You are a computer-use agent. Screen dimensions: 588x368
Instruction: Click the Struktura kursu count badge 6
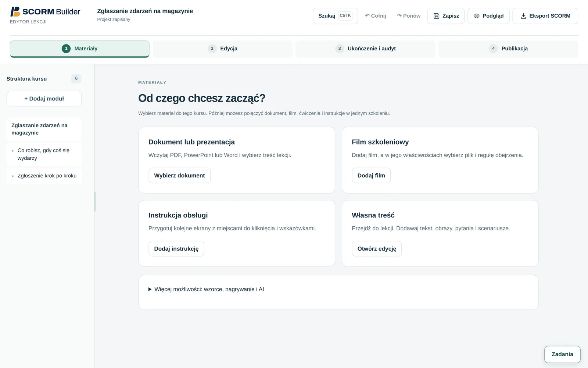click(x=76, y=78)
